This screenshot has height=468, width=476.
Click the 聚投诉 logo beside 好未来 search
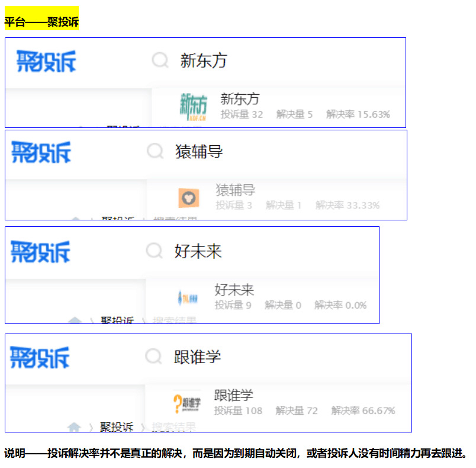(40, 251)
